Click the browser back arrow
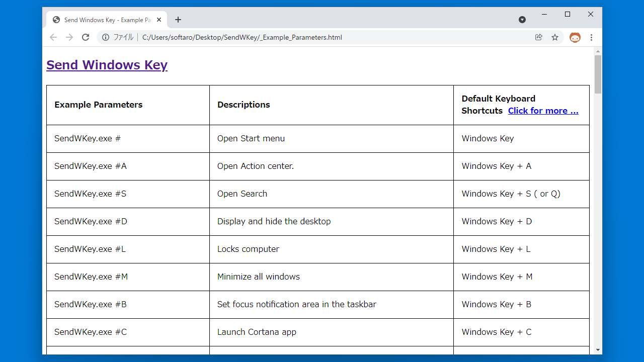644x362 pixels. point(53,37)
